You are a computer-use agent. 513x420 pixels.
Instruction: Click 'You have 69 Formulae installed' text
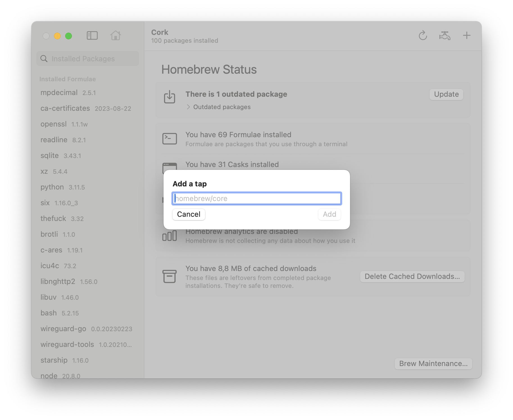click(238, 135)
